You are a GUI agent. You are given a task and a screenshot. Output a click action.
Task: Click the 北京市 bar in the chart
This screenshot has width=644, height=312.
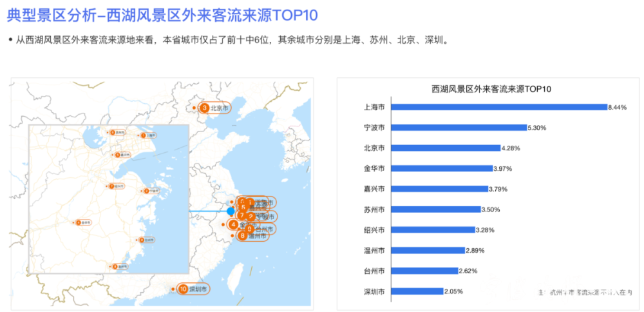tap(446, 148)
